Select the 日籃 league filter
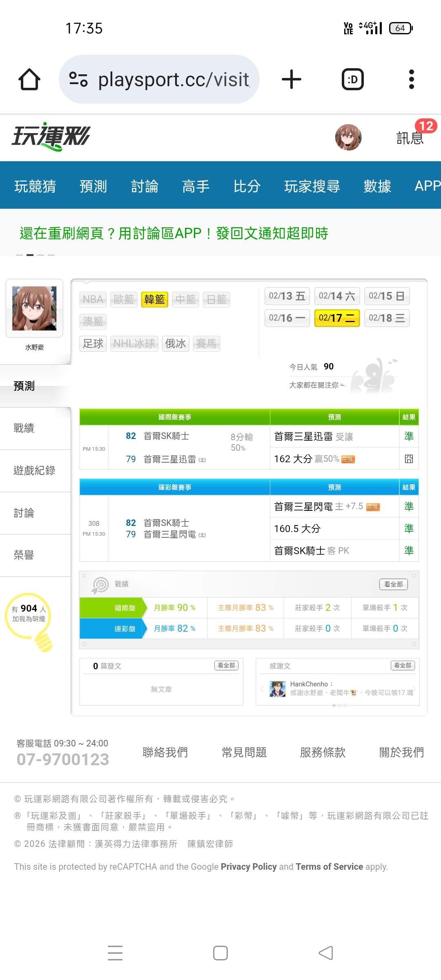 (217, 299)
